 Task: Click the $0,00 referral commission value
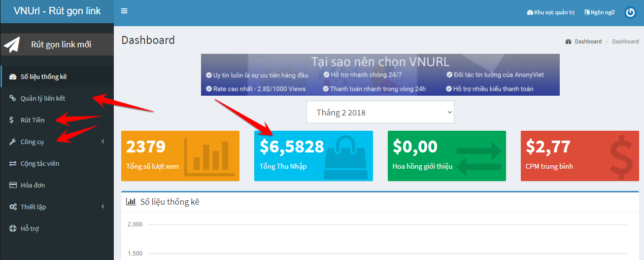pyautogui.click(x=415, y=147)
